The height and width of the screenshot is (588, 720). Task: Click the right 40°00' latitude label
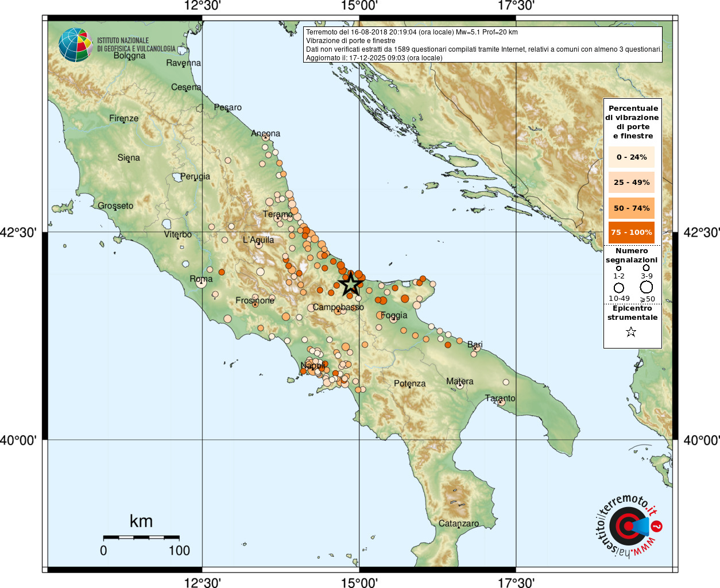tap(701, 440)
